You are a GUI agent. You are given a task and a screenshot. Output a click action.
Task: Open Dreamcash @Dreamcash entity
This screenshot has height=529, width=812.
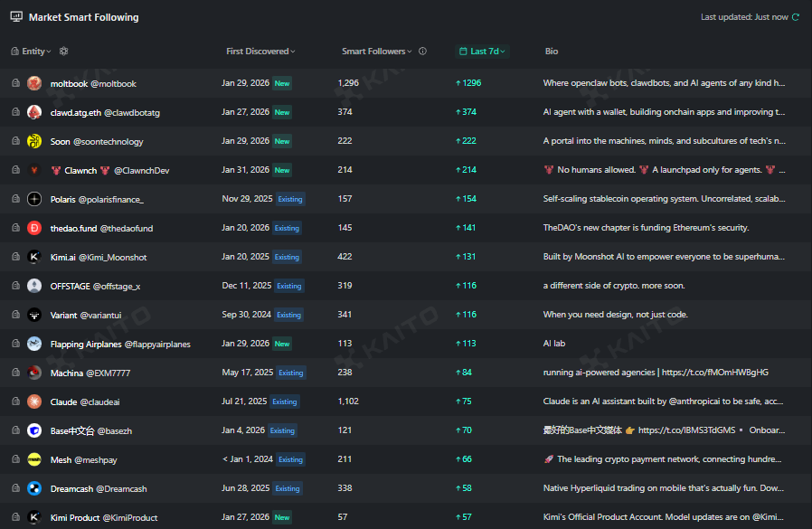[99, 488]
